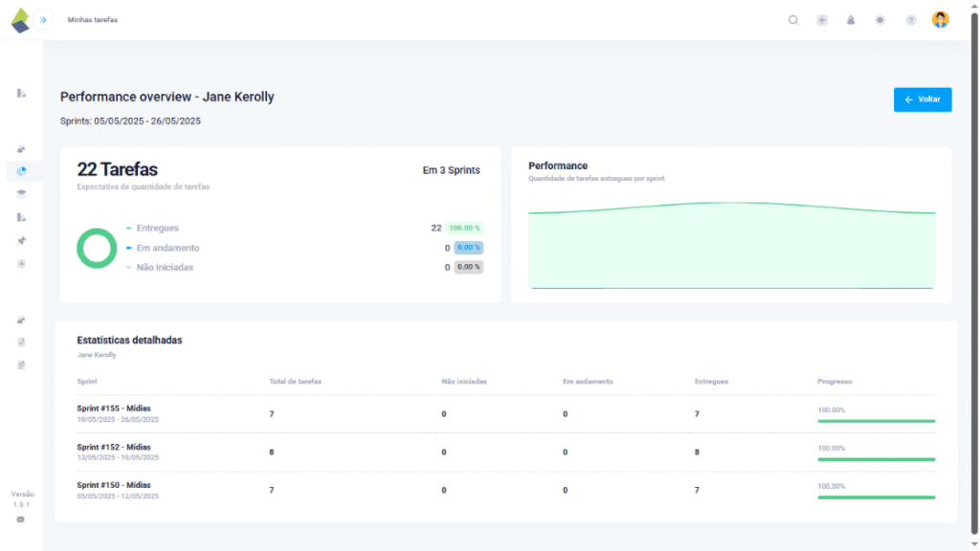This screenshot has height=551, width=980.
Task: Select the Não iniciadas legend entry
Action: pos(160,268)
